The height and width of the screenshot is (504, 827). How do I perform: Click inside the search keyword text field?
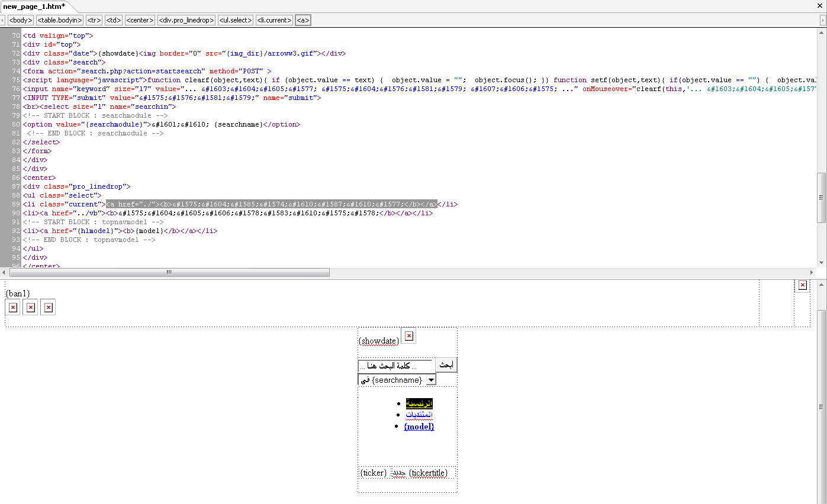click(396, 366)
